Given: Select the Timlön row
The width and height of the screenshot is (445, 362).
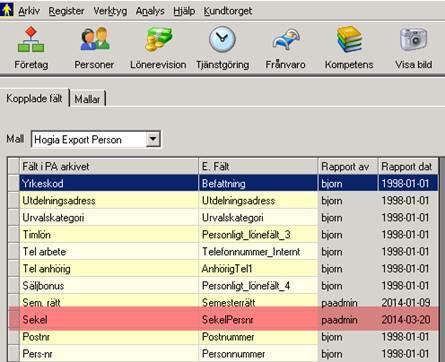Looking at the screenshot, I should pos(222,235).
